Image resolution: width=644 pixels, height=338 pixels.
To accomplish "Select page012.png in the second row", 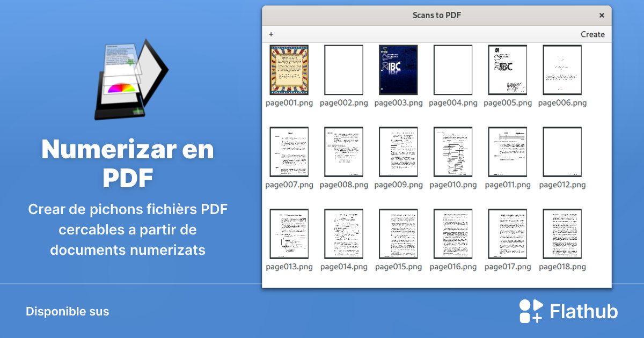I will pyautogui.click(x=562, y=152).
